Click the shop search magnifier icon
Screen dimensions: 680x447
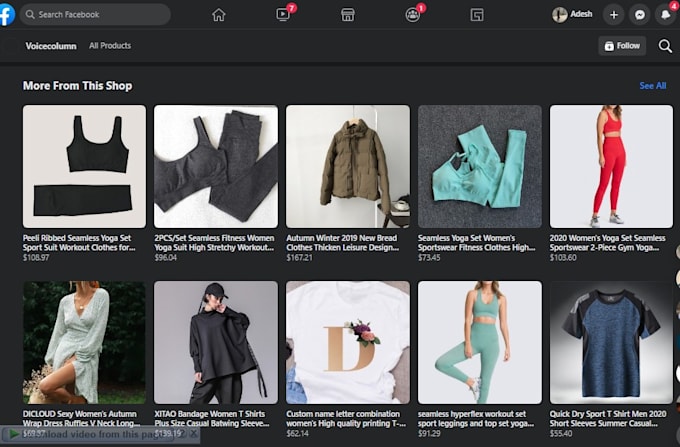665,46
